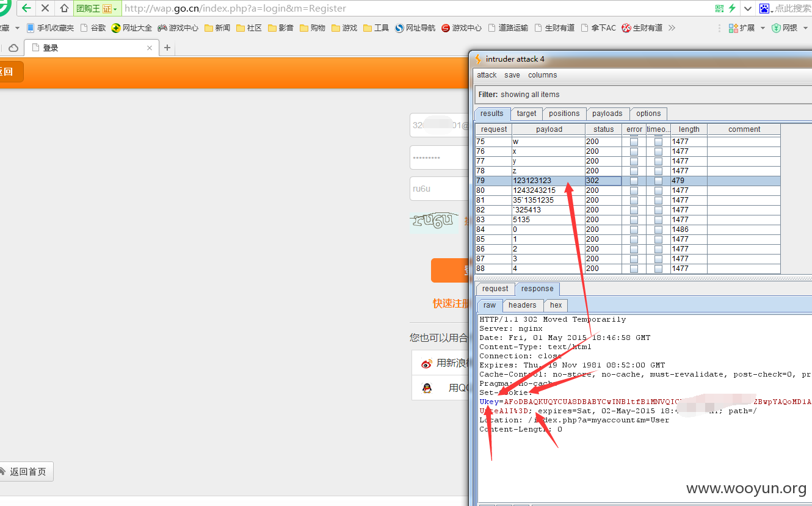Select result row with length 1486
Viewport: 812px width, 506px height.
628,230
